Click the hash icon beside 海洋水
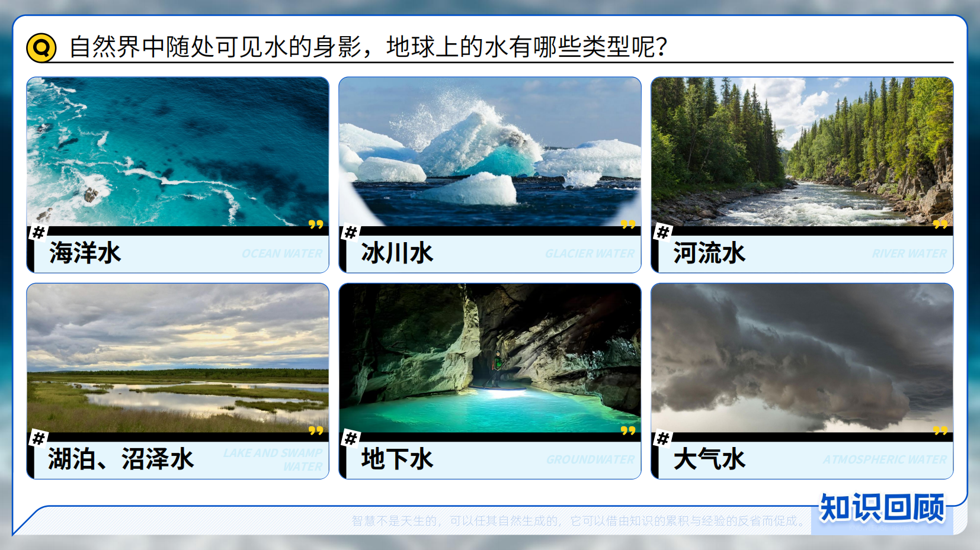The image size is (980, 550). (x=39, y=233)
